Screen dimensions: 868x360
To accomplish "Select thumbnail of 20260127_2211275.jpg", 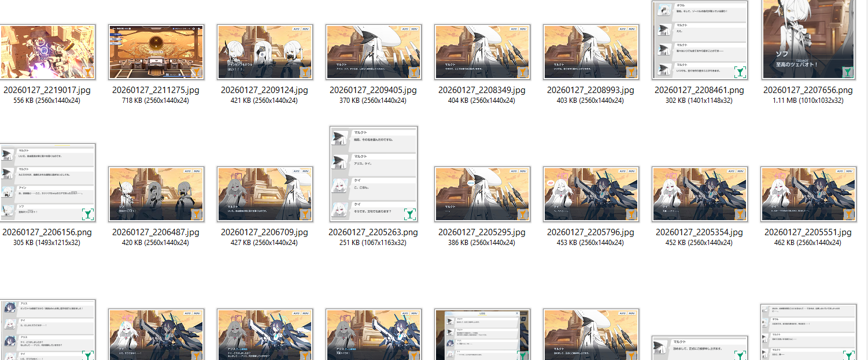I will [x=156, y=52].
